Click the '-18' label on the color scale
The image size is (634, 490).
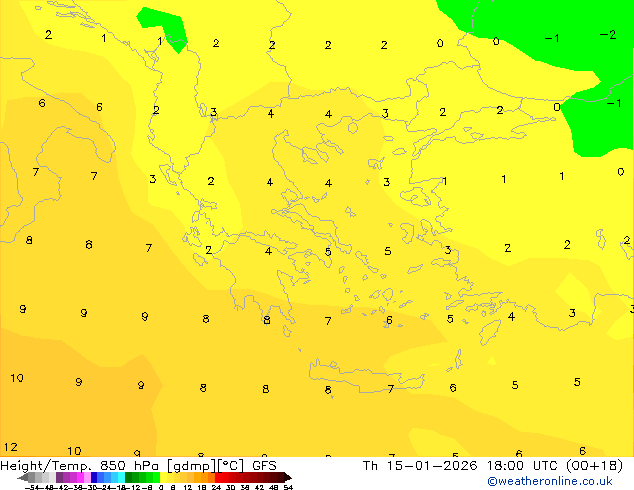coord(118,487)
